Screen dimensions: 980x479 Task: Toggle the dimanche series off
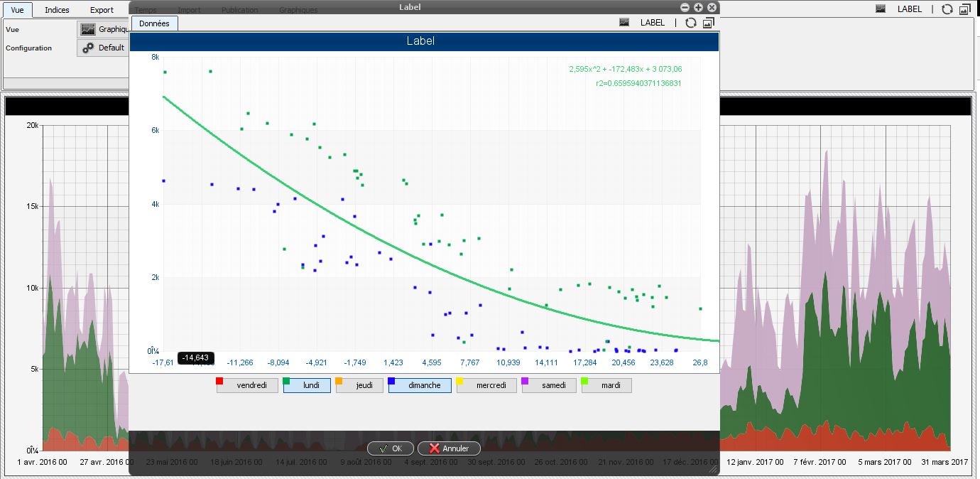point(420,385)
